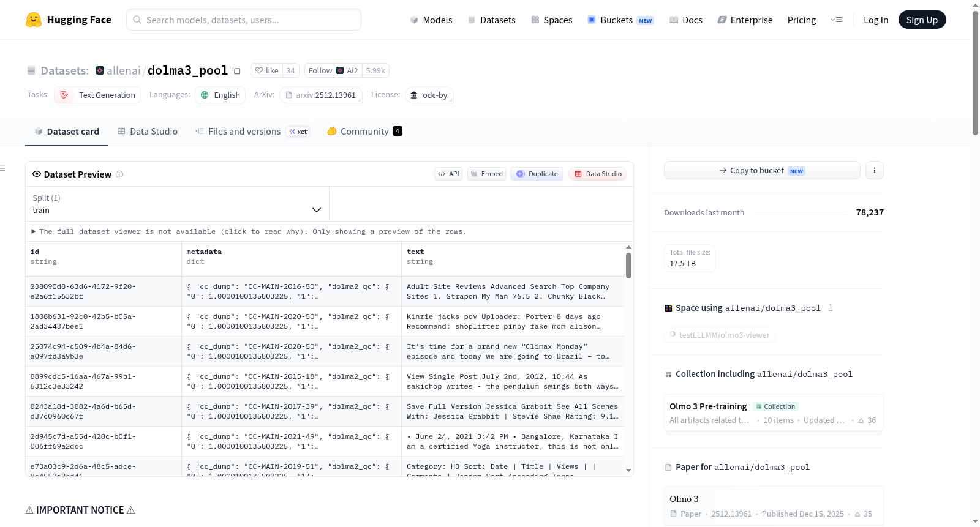The height and width of the screenshot is (527, 980).
Task: Click the preview table vertical scrollbar thumb
Action: click(x=628, y=266)
